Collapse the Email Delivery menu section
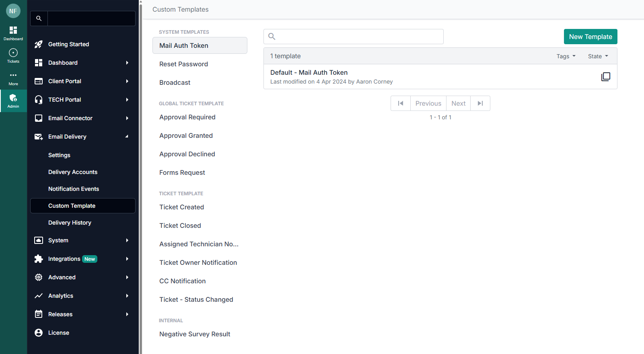 tap(127, 137)
